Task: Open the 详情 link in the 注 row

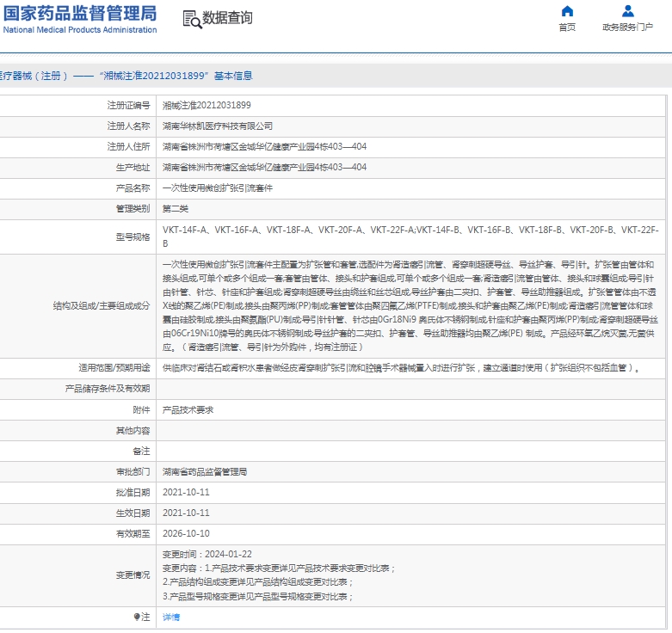Action: coord(171,618)
